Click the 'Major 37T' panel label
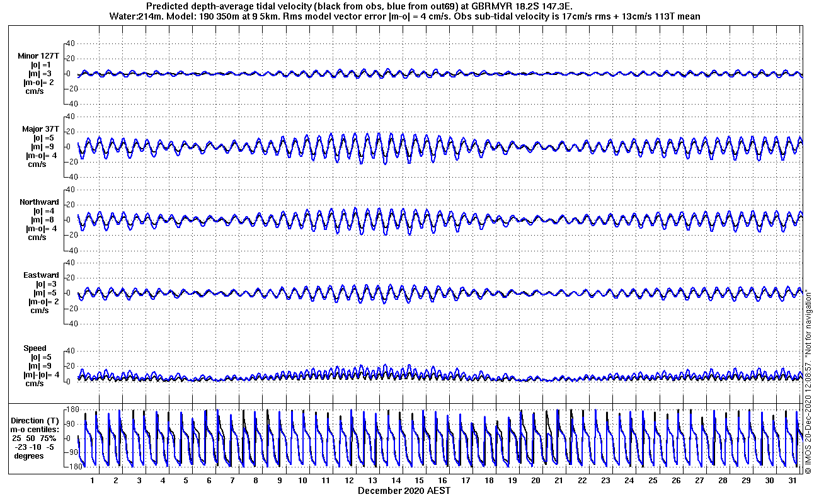The height and width of the screenshot is (504, 819). [x=40, y=129]
